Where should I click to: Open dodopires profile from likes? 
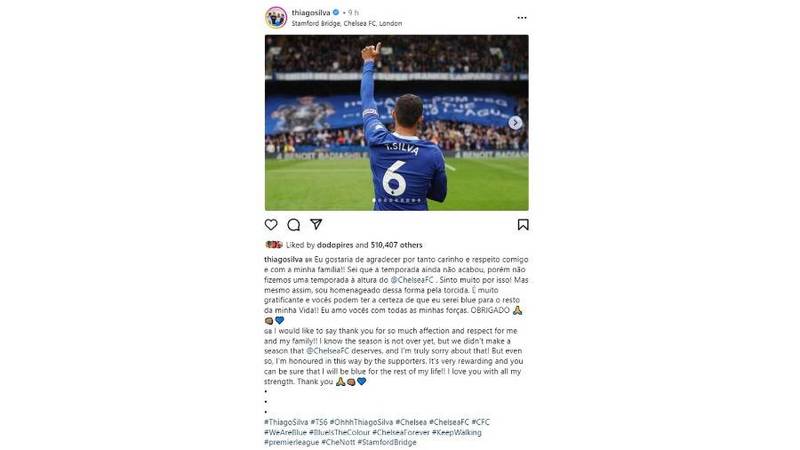(335, 245)
